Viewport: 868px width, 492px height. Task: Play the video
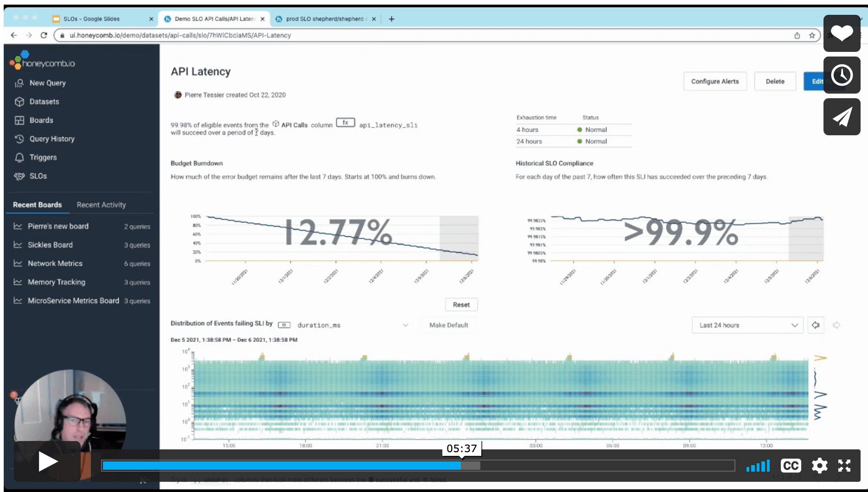(x=47, y=461)
